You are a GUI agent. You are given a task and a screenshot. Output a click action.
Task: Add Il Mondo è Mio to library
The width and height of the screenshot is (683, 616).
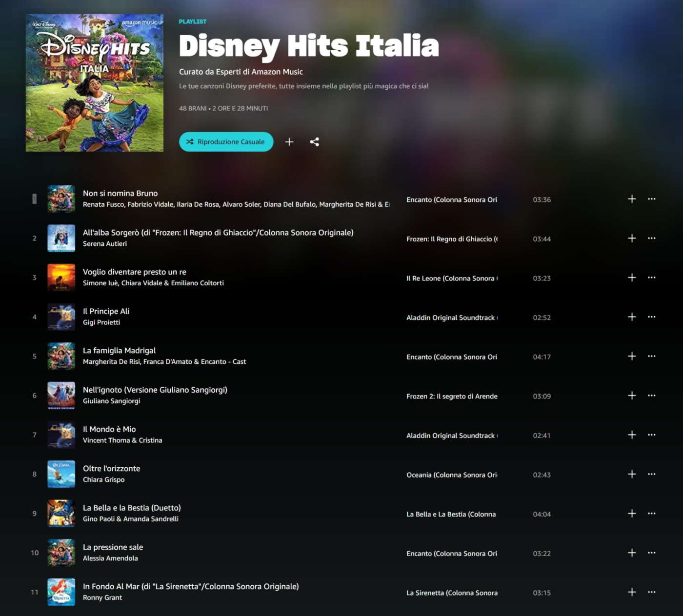click(632, 435)
